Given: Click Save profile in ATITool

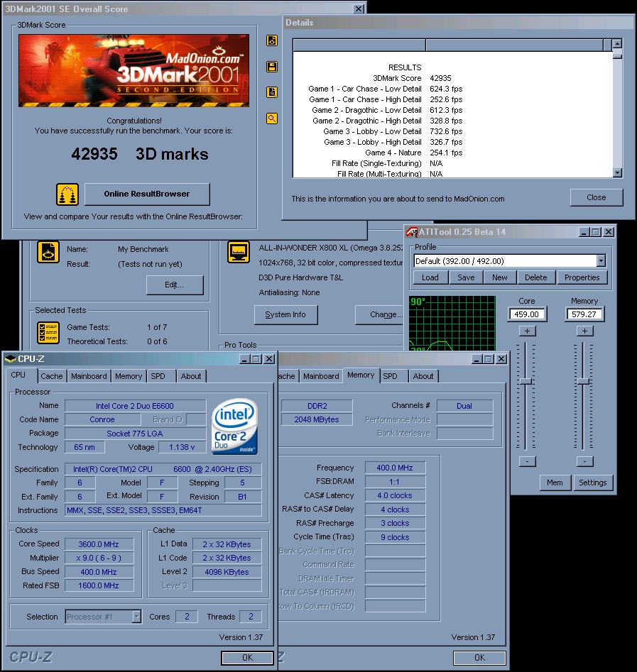Looking at the screenshot, I should (466, 277).
